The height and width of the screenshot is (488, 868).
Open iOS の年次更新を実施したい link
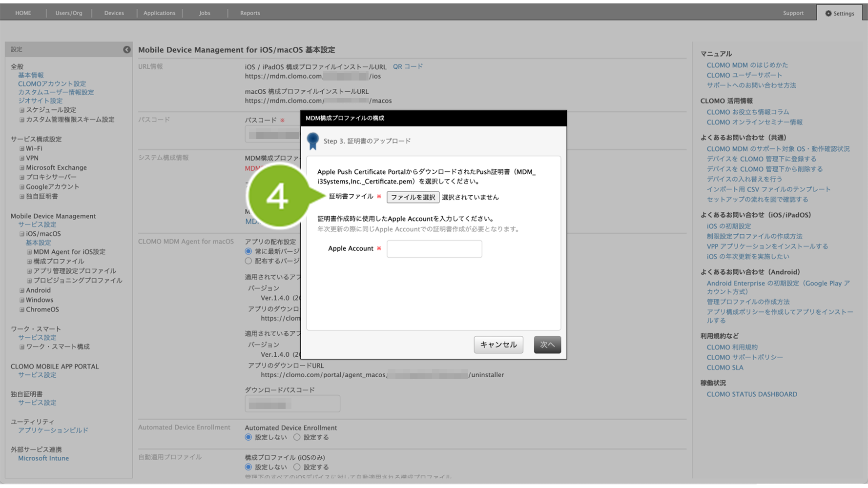747,257
